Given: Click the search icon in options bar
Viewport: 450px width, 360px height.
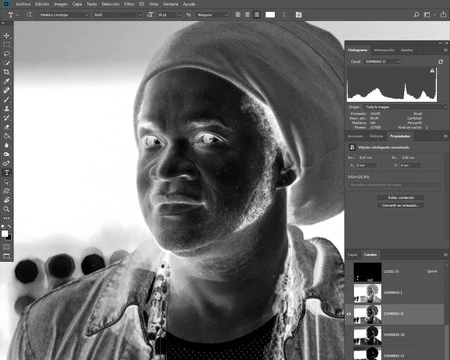Looking at the screenshot, I should (416, 15).
